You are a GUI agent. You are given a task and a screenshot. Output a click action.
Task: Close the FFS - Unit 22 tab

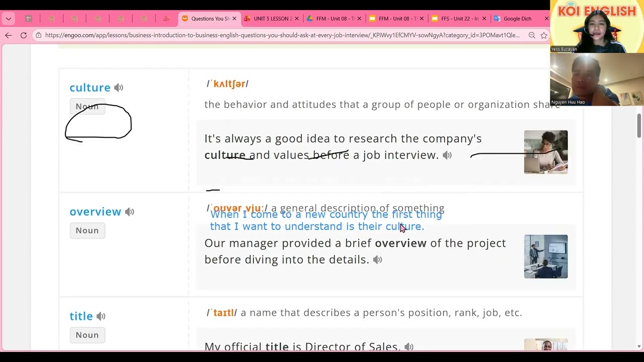484,19
